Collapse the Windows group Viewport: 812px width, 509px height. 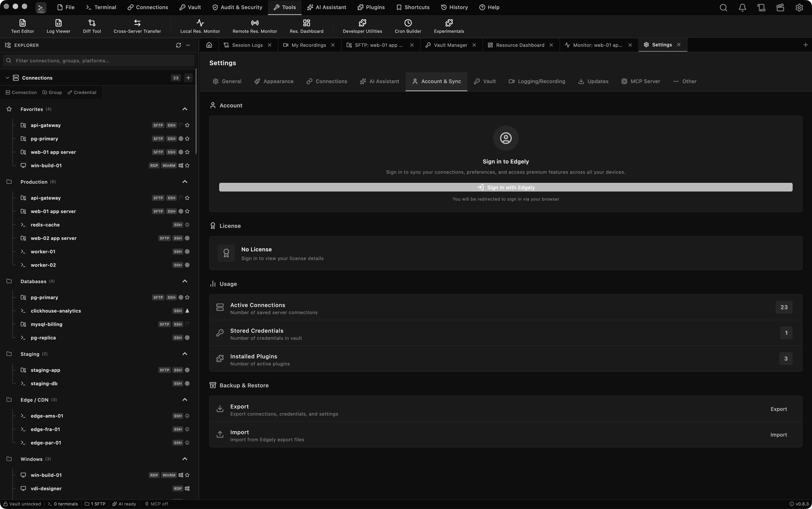coord(184,459)
